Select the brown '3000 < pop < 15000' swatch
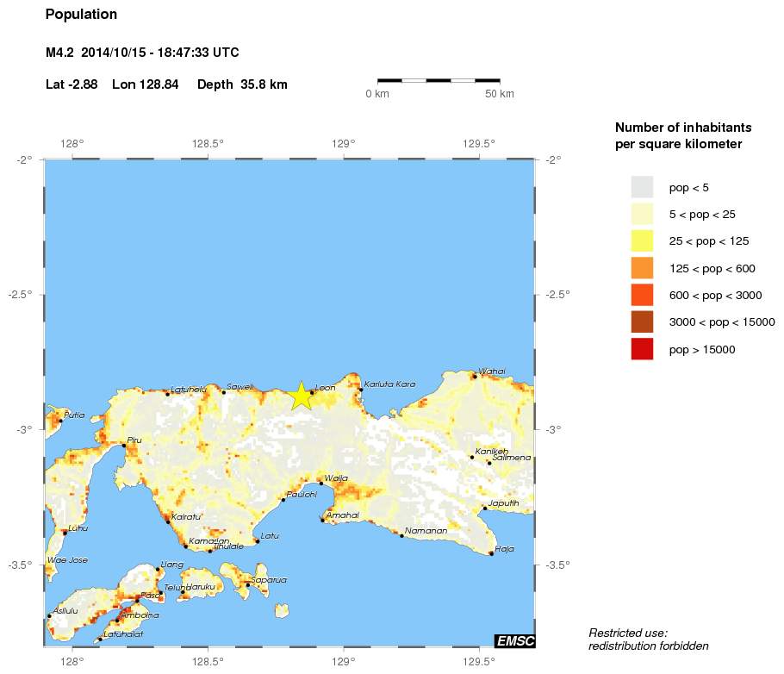 click(642, 322)
